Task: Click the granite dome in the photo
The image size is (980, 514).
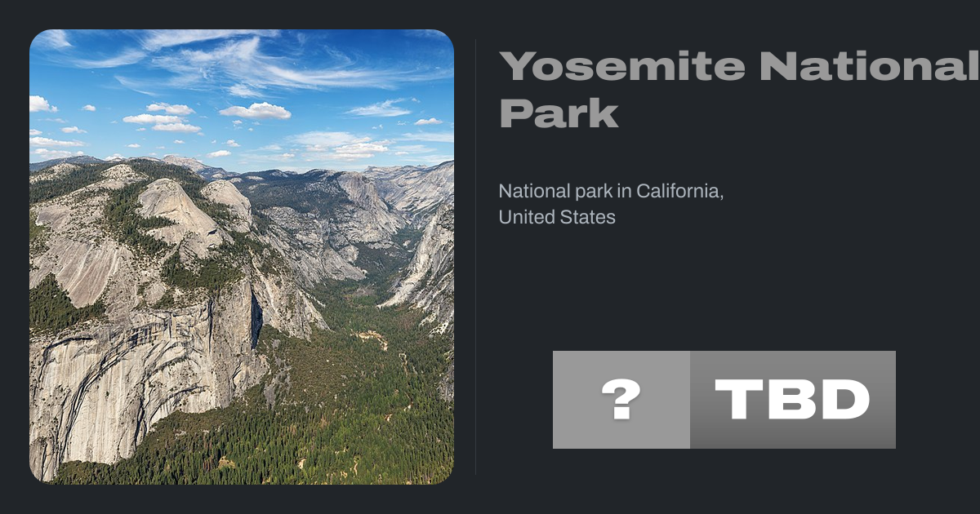Action: (176, 208)
